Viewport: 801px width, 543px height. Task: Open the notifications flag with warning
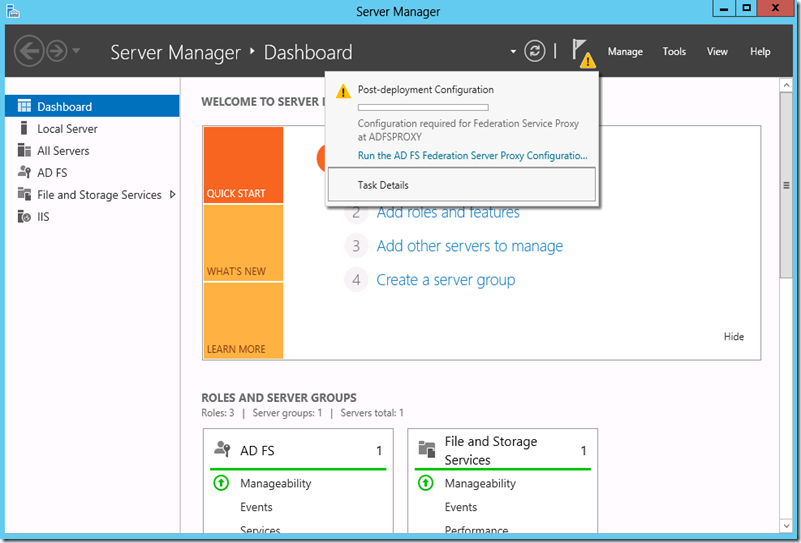[583, 54]
